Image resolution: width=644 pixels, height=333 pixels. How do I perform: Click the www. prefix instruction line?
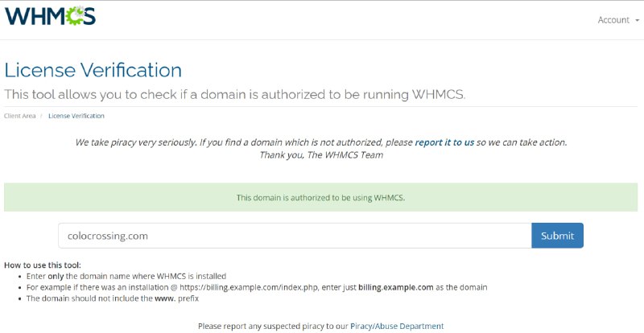[113, 298]
